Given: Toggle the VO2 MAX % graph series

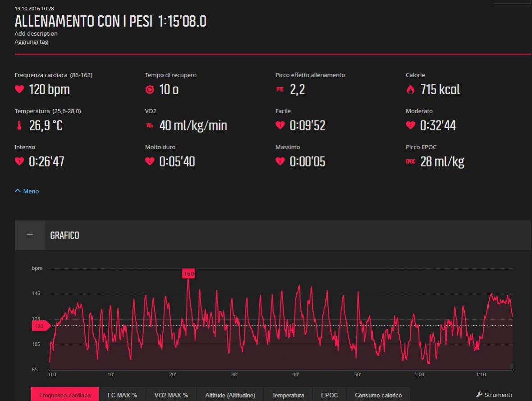Looking at the screenshot, I should click(171, 395).
